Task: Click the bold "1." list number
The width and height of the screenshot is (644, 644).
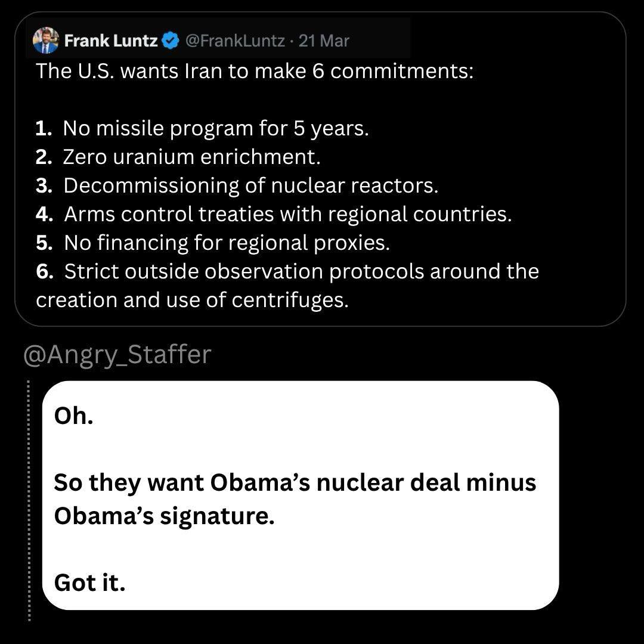Action: point(44,128)
